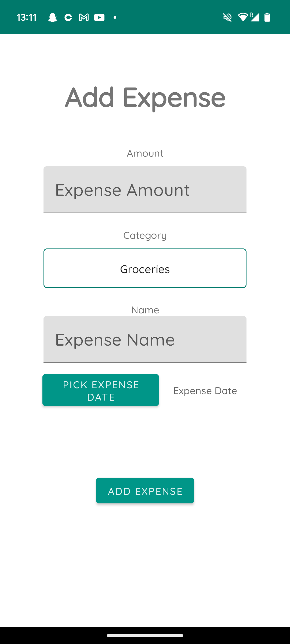
Task: Focus the Expense Name input field
Action: [x=145, y=339]
